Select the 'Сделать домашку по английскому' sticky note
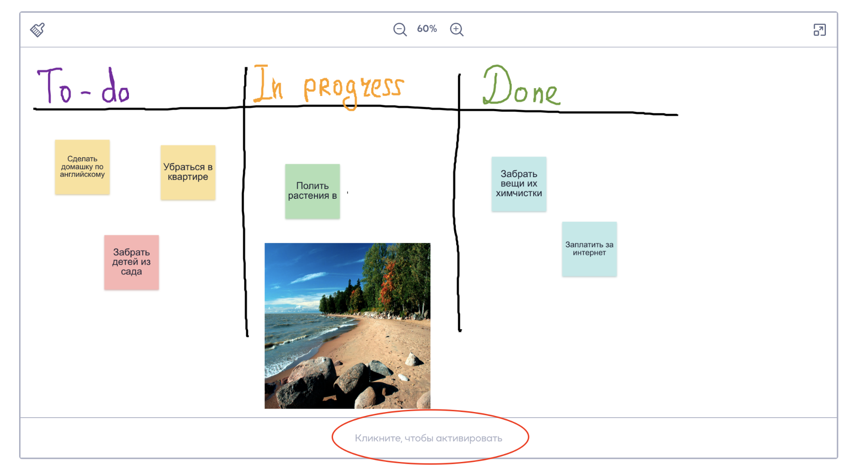This screenshot has height=468, width=868. coord(82,167)
